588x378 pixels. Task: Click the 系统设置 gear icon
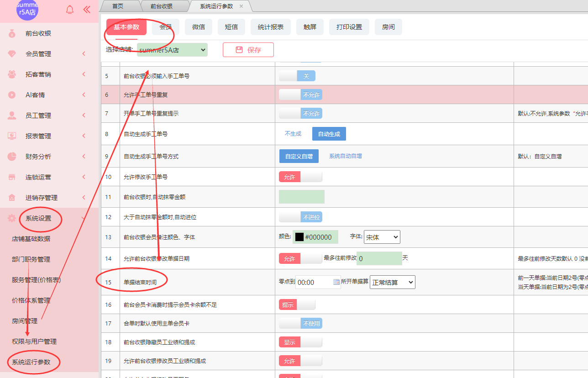coord(12,218)
